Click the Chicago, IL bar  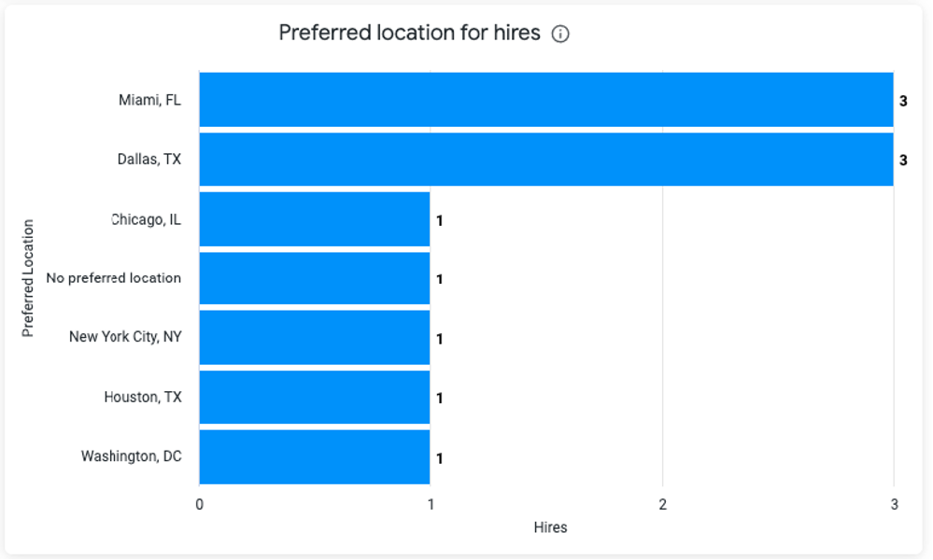[315, 219]
